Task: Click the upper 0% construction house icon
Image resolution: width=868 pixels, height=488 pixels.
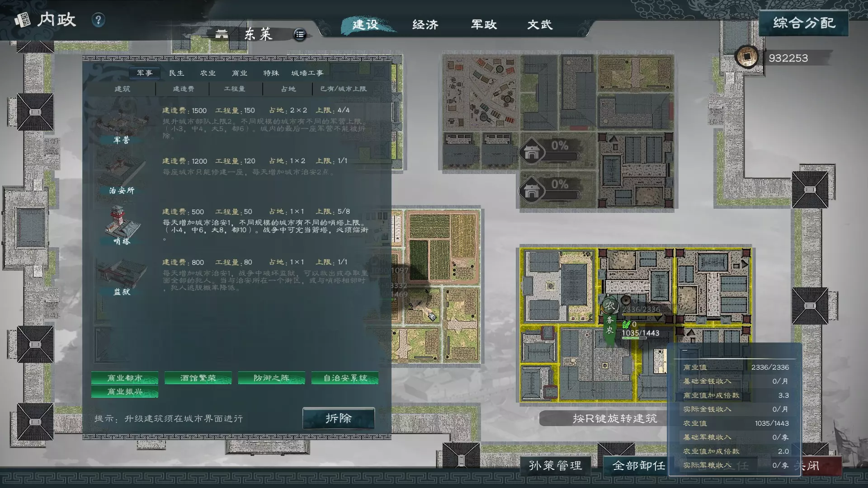Action: (x=532, y=151)
